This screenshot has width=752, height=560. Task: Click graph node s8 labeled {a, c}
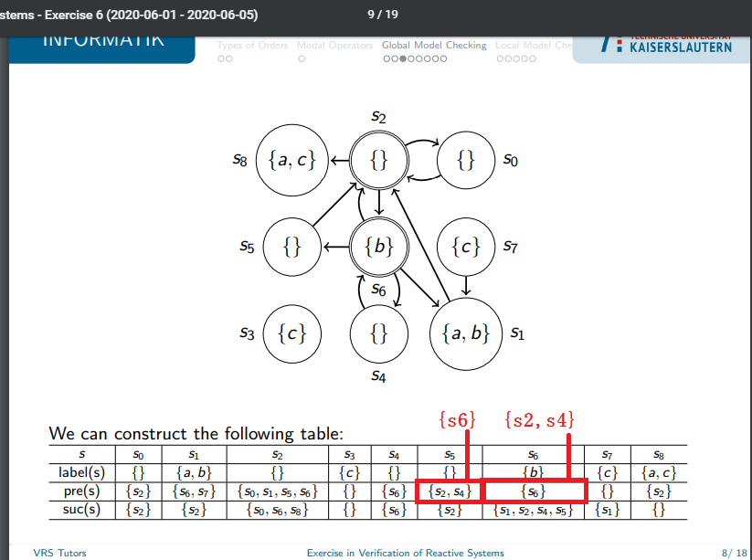(292, 160)
